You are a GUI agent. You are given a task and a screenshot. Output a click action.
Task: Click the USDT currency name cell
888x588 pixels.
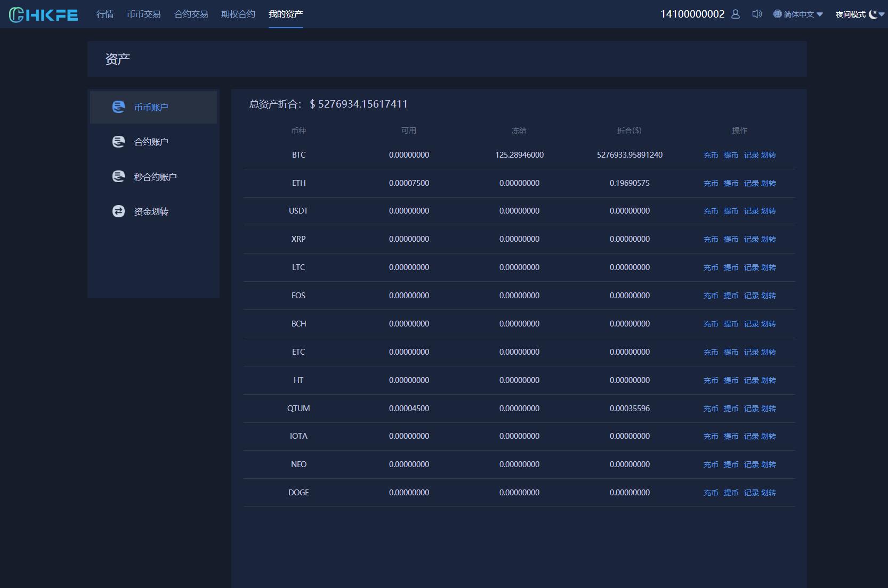click(x=298, y=211)
